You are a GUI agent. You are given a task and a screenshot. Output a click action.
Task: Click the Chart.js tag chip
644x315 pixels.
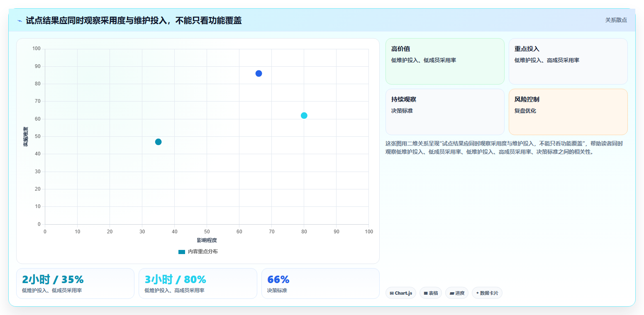click(401, 293)
